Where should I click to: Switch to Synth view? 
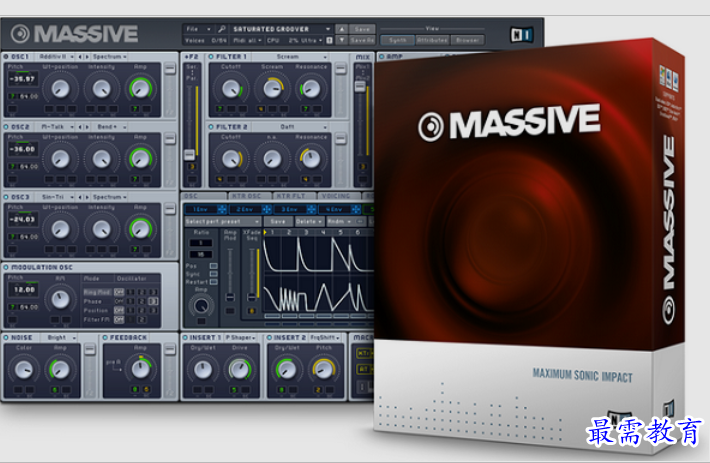[398, 40]
